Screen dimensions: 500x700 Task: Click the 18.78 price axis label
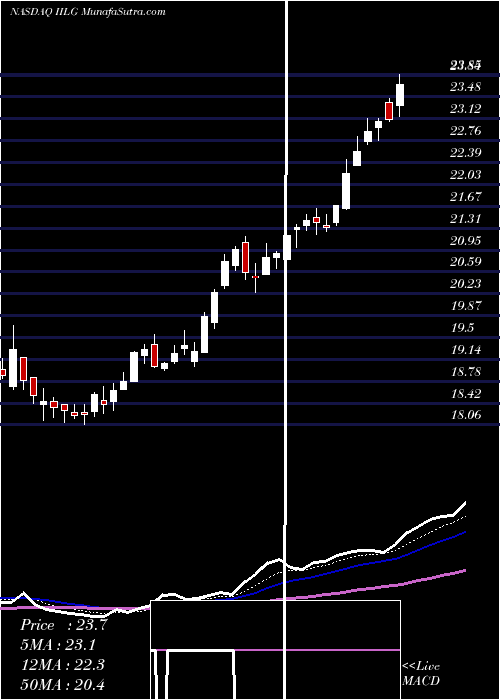(466, 372)
